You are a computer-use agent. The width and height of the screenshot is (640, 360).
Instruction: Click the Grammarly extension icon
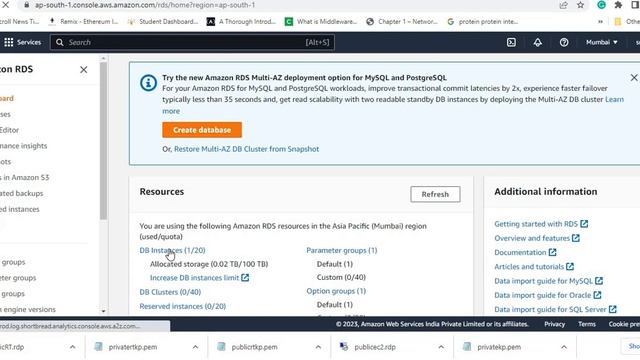[x=601, y=5]
